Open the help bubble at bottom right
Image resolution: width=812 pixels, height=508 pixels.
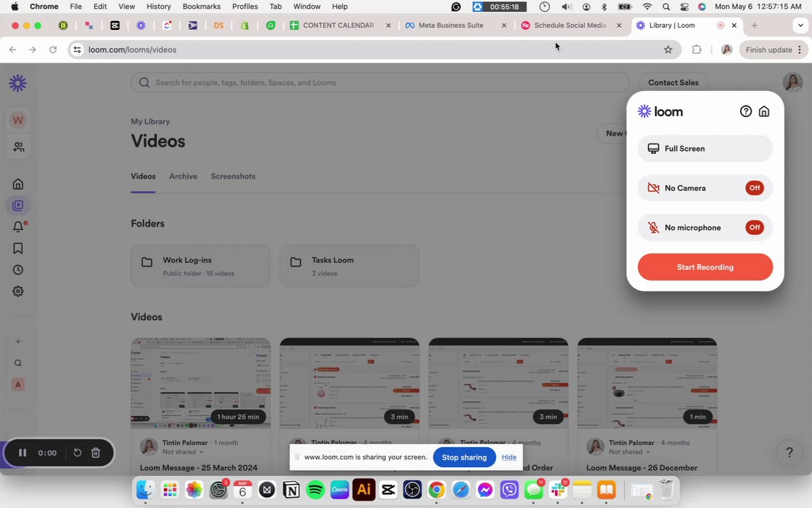point(789,453)
